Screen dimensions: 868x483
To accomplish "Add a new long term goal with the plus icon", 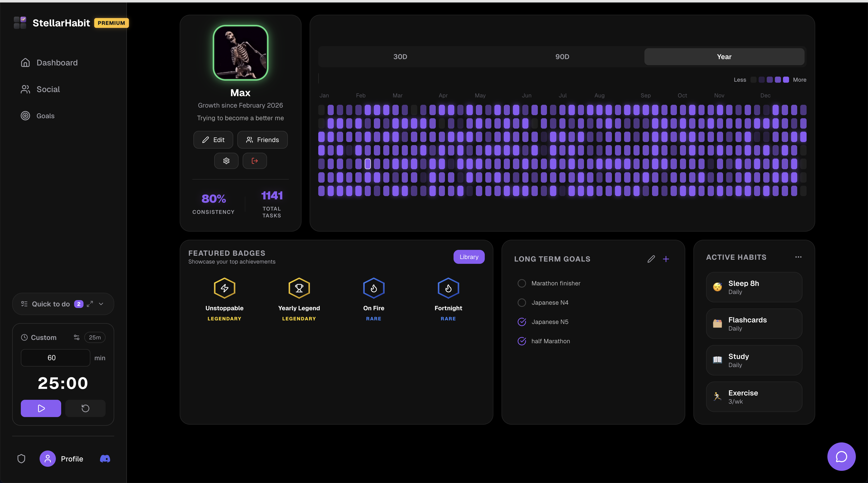I will tap(666, 259).
